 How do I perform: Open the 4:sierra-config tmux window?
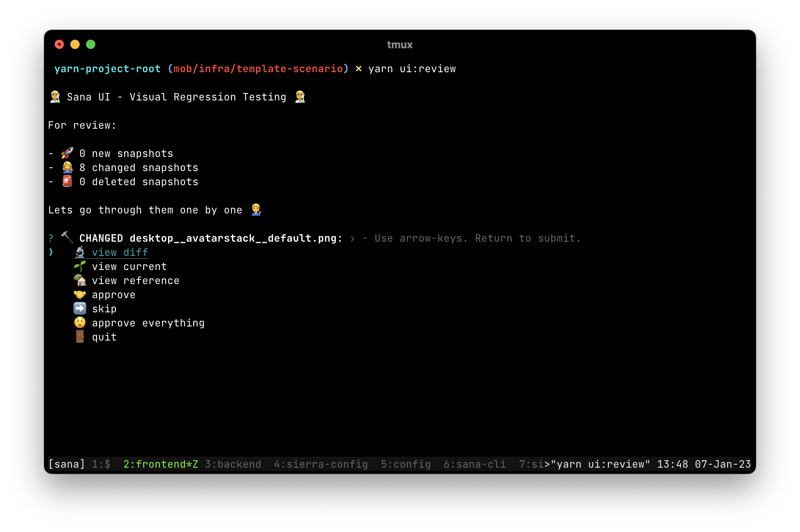tap(321, 464)
